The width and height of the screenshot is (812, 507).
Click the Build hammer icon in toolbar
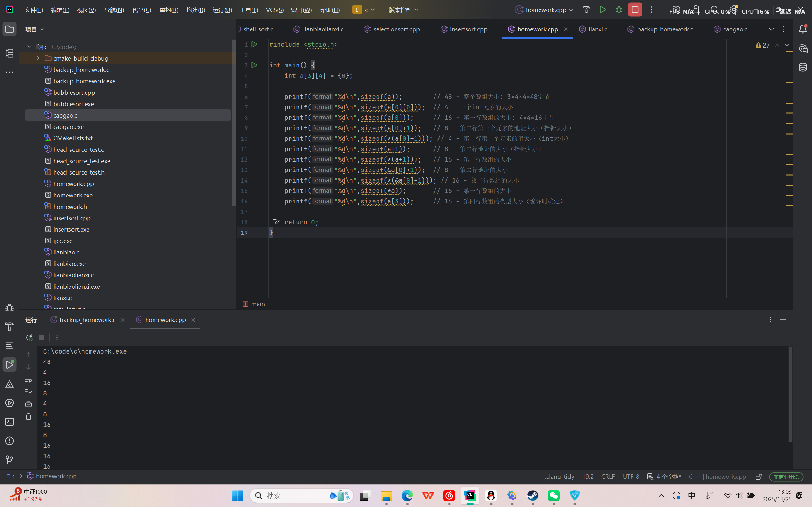pos(586,10)
